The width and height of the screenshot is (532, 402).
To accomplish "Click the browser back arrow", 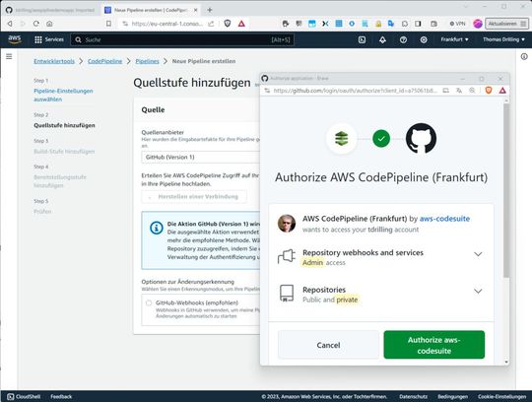I will 10,24.
